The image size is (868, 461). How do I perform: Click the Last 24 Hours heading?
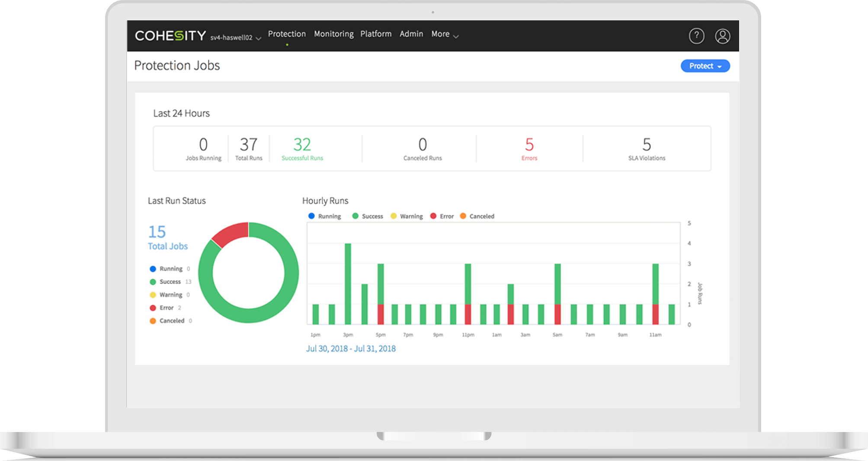click(181, 113)
